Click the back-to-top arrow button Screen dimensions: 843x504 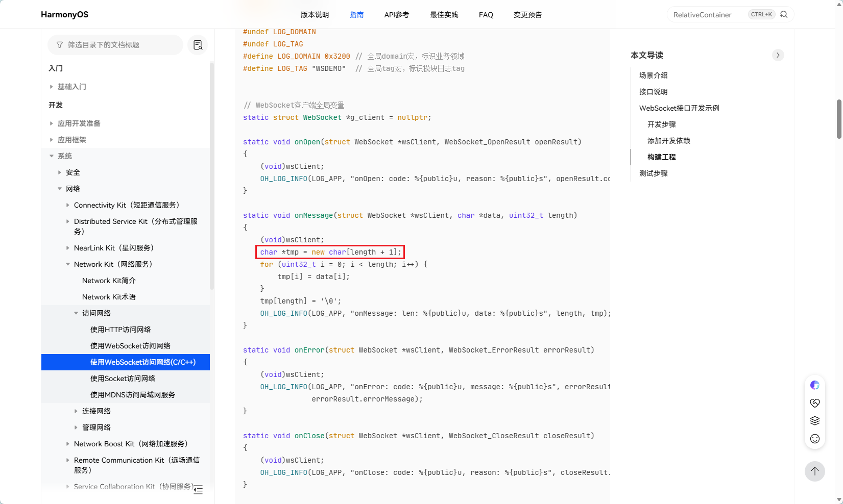point(814,471)
